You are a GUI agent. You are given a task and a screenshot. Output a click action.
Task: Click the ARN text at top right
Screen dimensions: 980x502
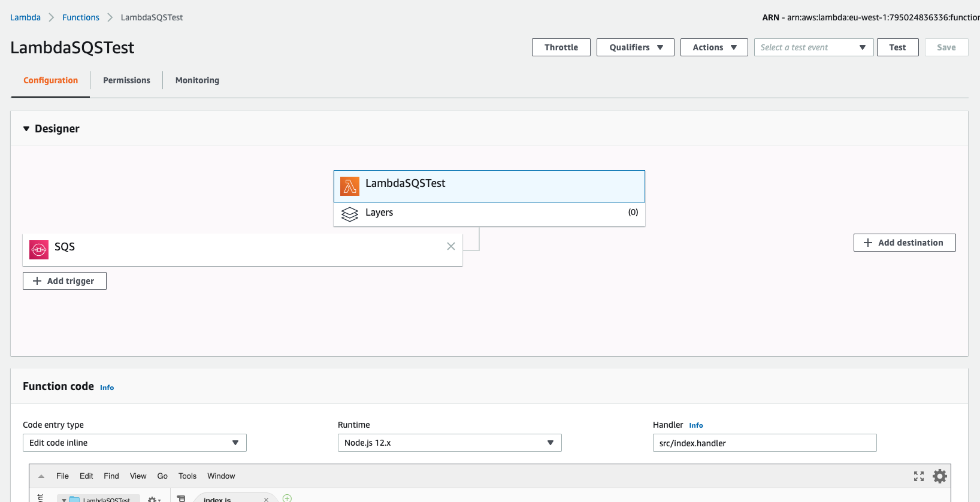point(871,17)
